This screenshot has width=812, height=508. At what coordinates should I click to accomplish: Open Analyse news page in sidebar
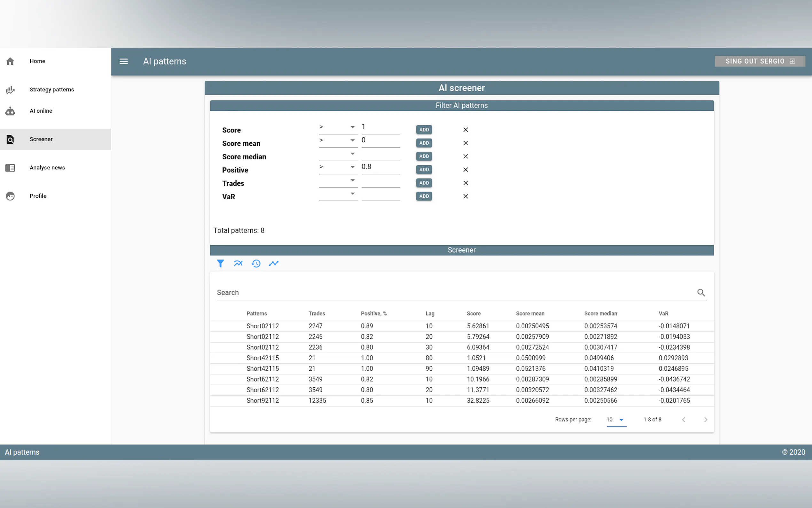[47, 168]
